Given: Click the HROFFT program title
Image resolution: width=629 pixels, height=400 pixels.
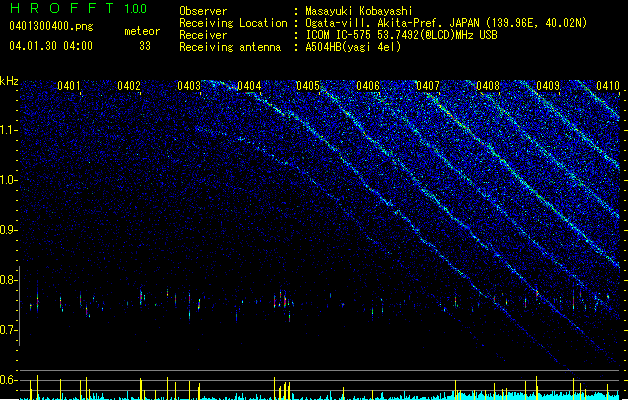Looking at the screenshot, I should click(x=62, y=8).
